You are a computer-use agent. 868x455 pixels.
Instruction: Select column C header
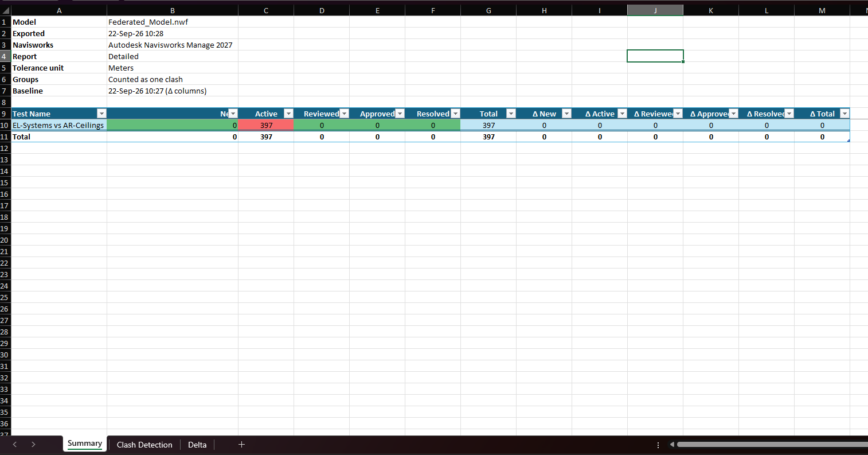(x=266, y=10)
